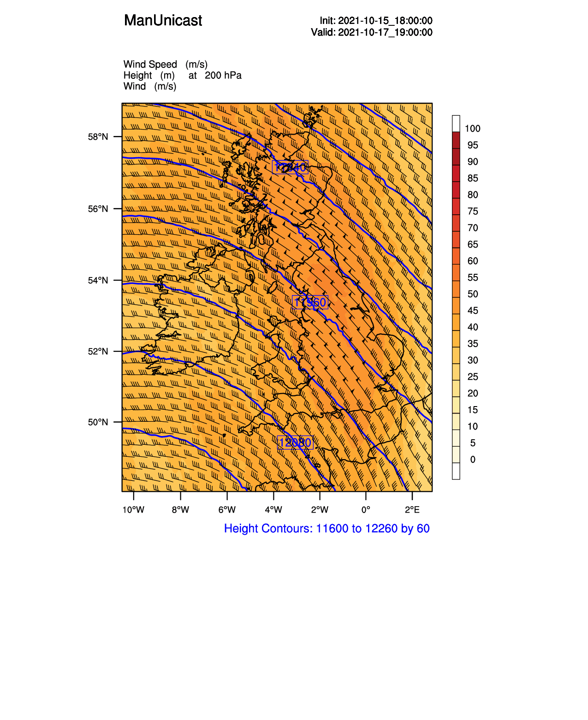
Task: Select the 11960 height contour label
Action: coord(310,302)
